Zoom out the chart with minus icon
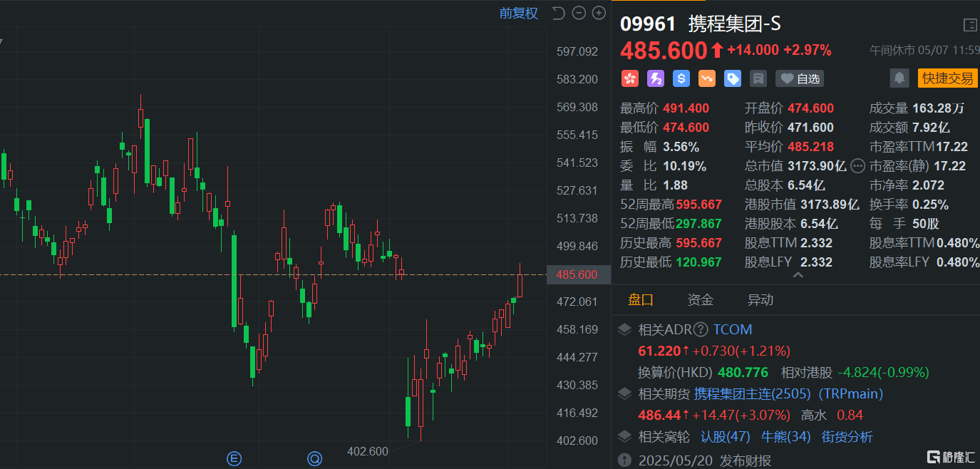Screen dimensions: 980x469 pos(579,13)
